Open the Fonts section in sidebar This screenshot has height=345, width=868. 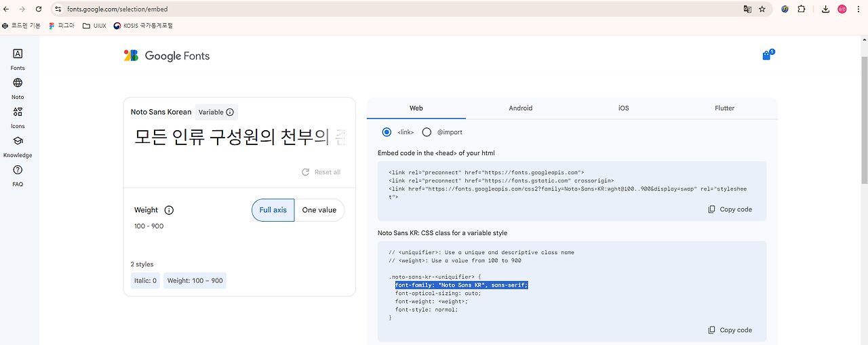tap(18, 59)
